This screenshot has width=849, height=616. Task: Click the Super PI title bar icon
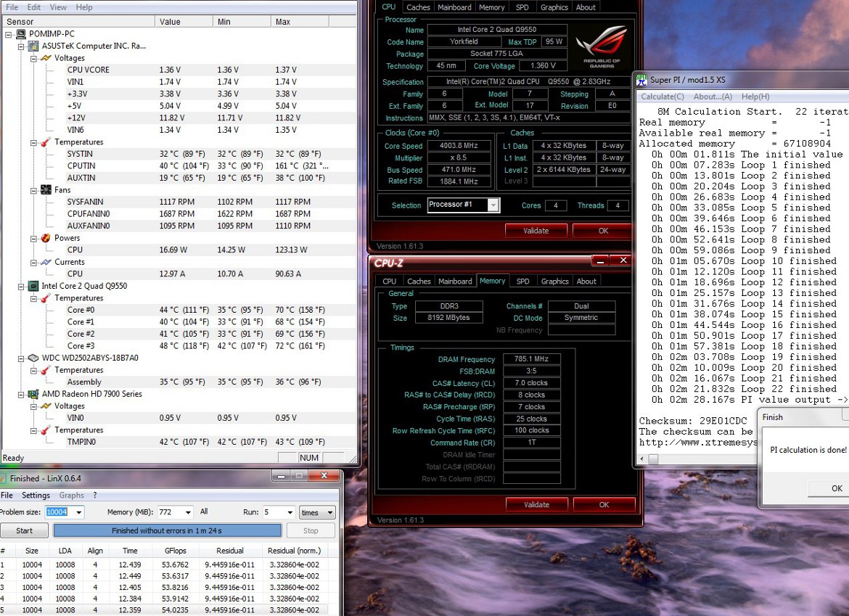(x=641, y=79)
